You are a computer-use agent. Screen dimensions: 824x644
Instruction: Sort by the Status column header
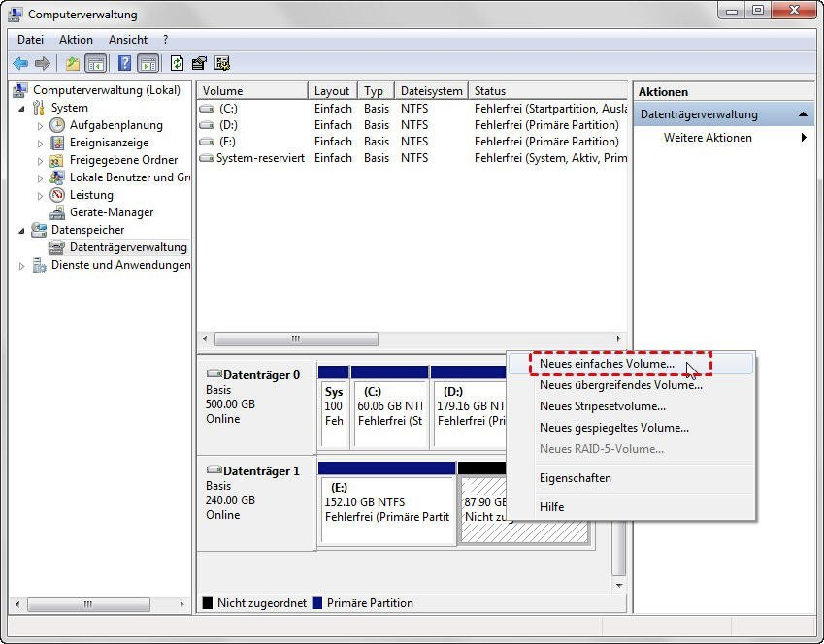tap(547, 91)
